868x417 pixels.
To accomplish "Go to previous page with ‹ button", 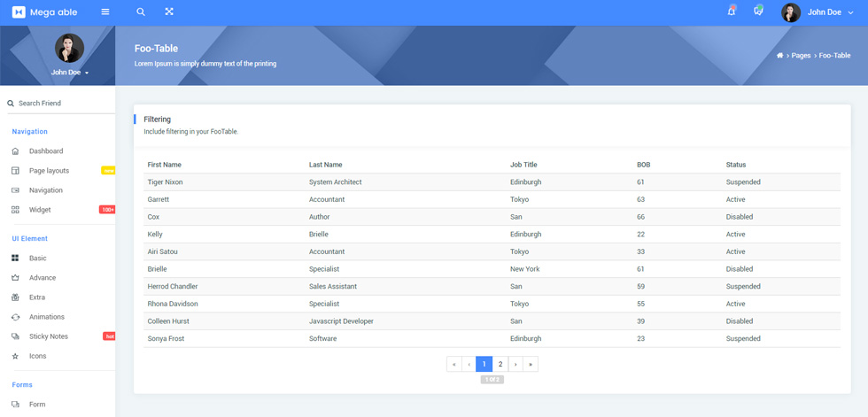I will tap(469, 364).
